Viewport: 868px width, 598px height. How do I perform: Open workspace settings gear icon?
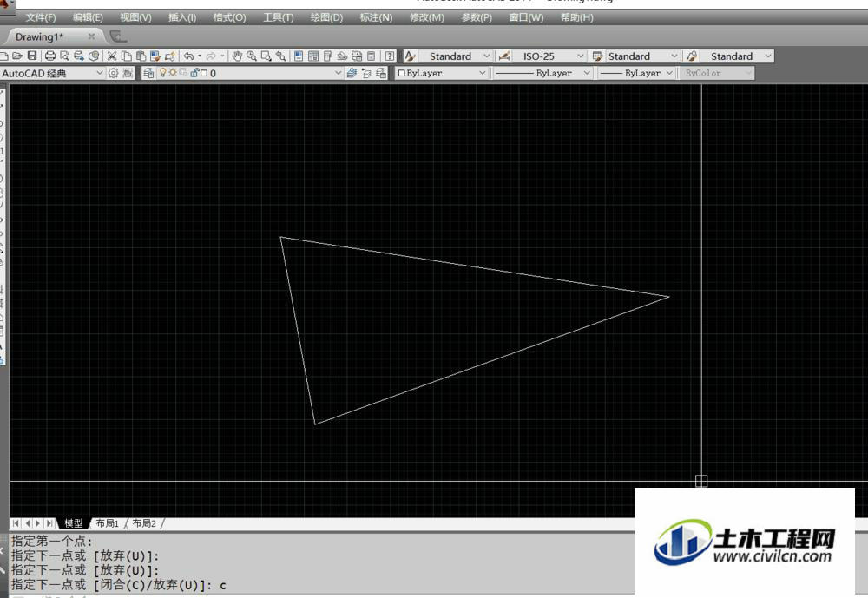coord(113,73)
